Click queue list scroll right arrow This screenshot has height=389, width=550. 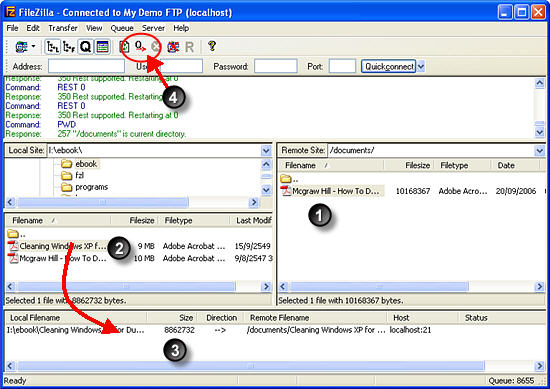[x=539, y=366]
